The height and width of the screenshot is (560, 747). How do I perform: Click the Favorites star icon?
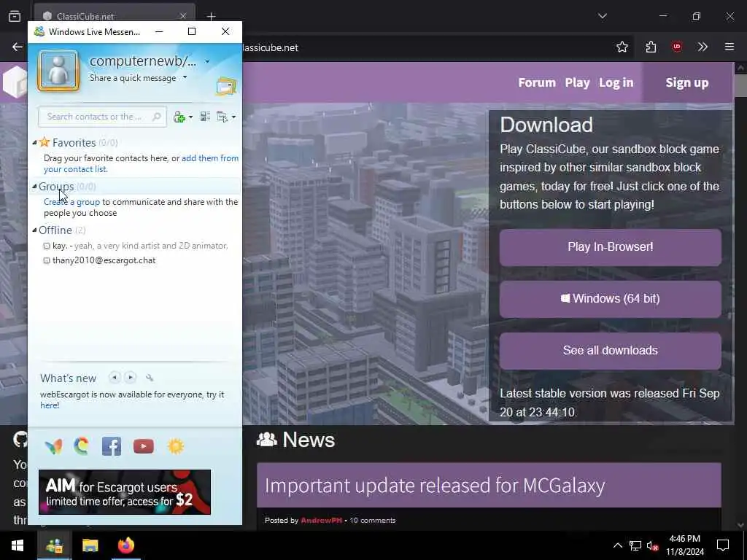(44, 142)
